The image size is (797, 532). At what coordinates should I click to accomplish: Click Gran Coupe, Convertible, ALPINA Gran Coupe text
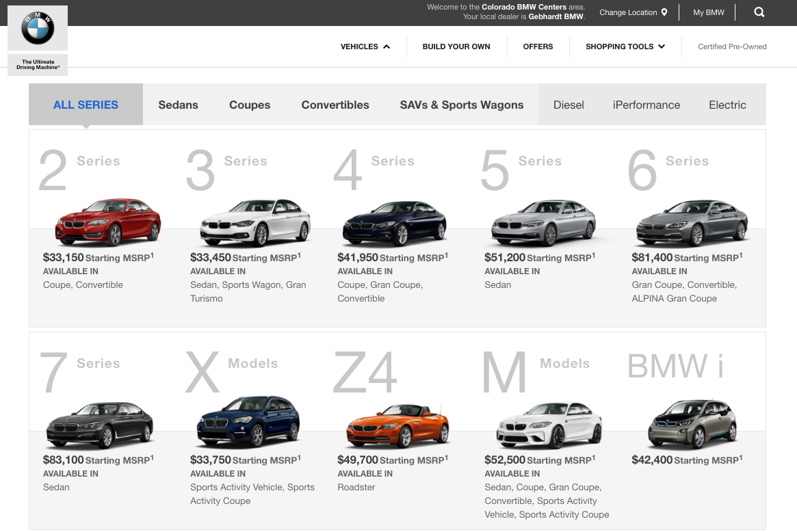684,292
